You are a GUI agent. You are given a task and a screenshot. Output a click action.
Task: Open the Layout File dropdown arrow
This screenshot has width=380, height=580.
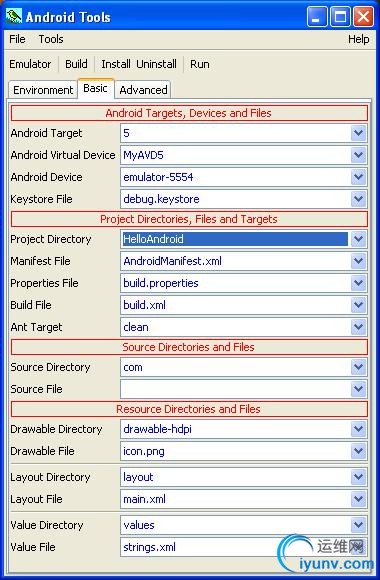tap(358, 499)
